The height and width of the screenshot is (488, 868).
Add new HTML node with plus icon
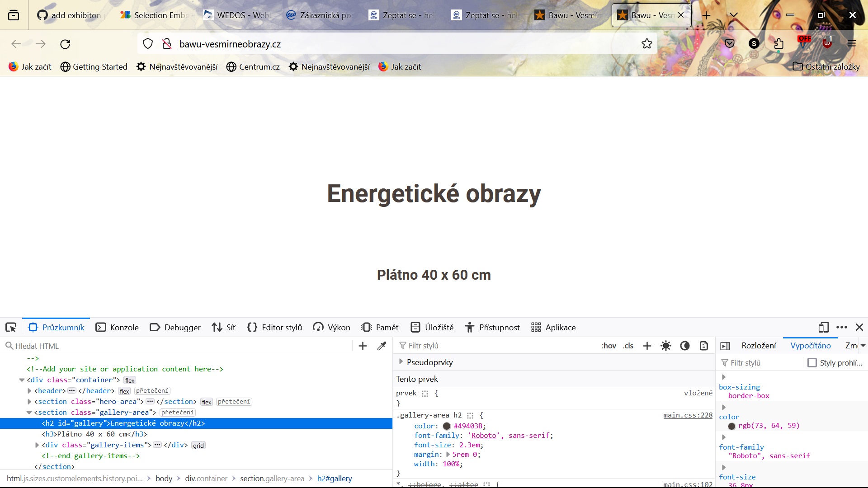point(363,346)
